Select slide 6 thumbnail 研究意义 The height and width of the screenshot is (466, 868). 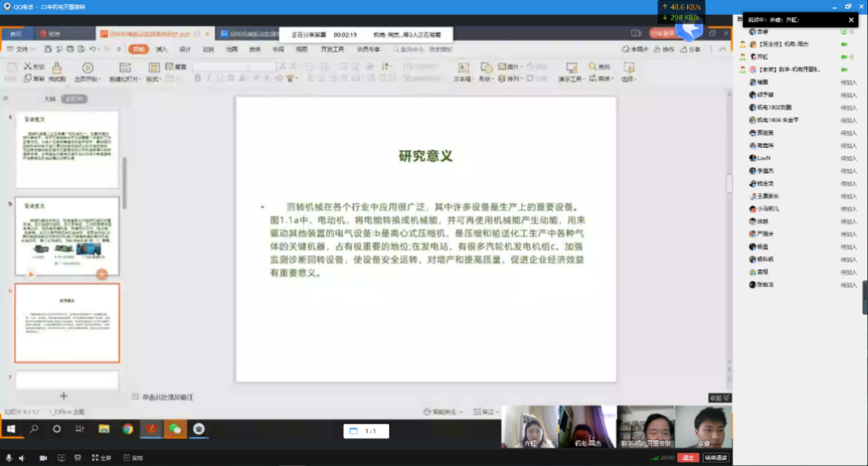pos(67,323)
